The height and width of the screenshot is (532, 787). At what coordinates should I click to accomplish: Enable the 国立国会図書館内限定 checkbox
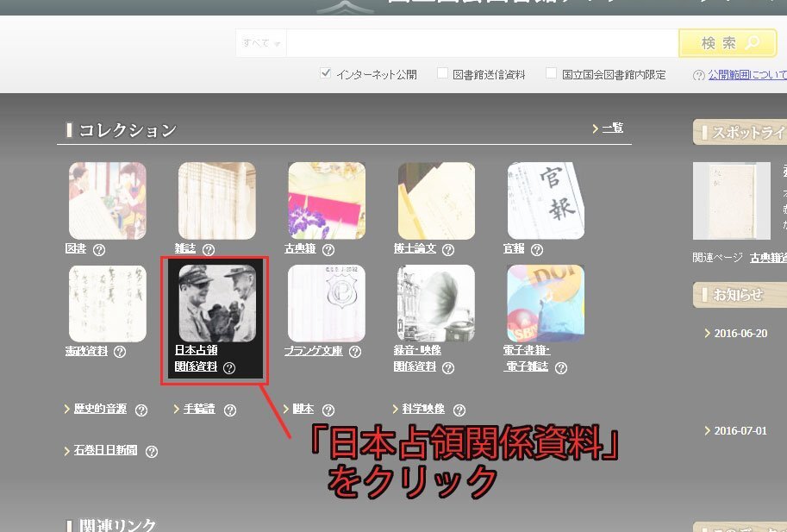(551, 73)
